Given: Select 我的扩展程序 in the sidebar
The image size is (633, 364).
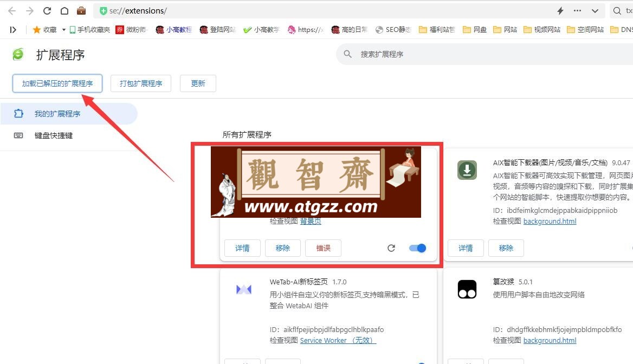Looking at the screenshot, I should [69, 114].
